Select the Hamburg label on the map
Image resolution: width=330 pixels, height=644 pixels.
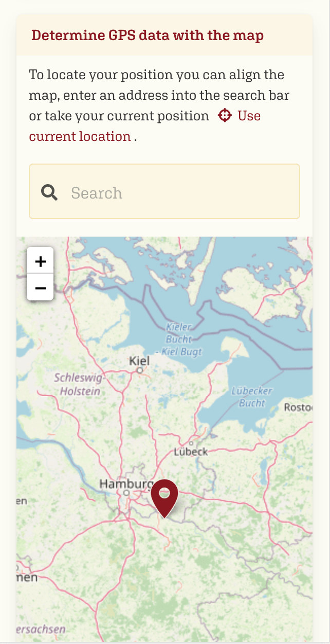pyautogui.click(x=125, y=484)
